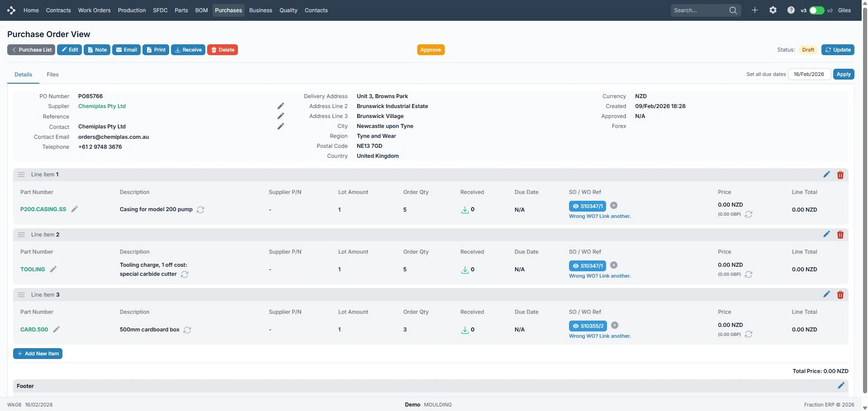
Task: Click the settings gear icon in navbar
Action: click(773, 10)
